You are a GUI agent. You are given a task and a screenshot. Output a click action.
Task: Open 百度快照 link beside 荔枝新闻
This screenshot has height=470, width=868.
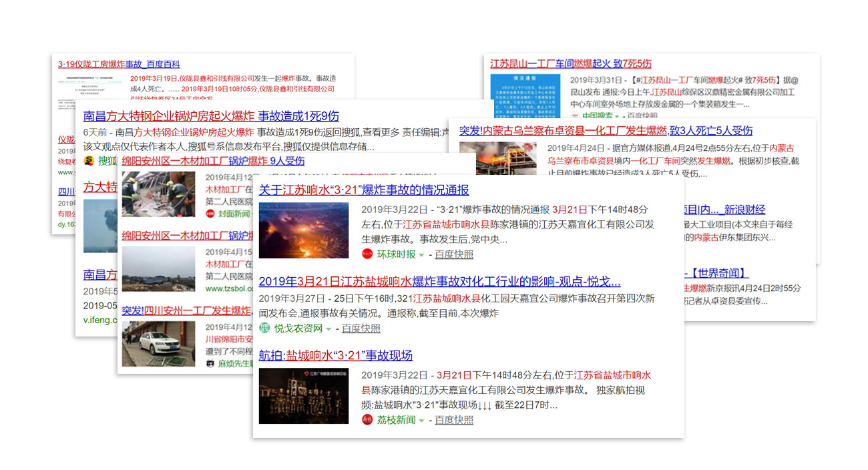454,420
